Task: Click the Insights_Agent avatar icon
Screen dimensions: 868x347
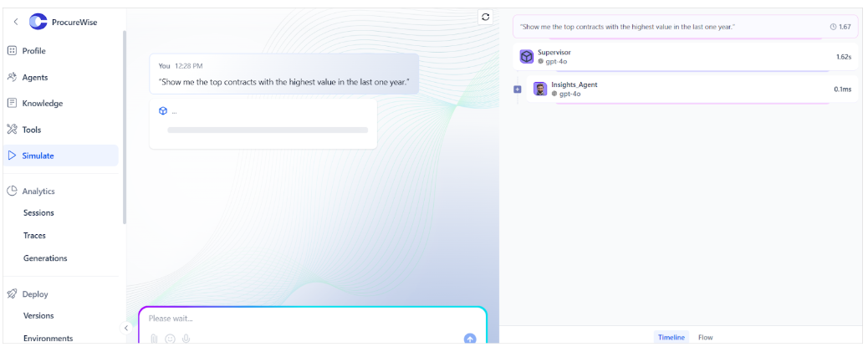Action: 540,89
